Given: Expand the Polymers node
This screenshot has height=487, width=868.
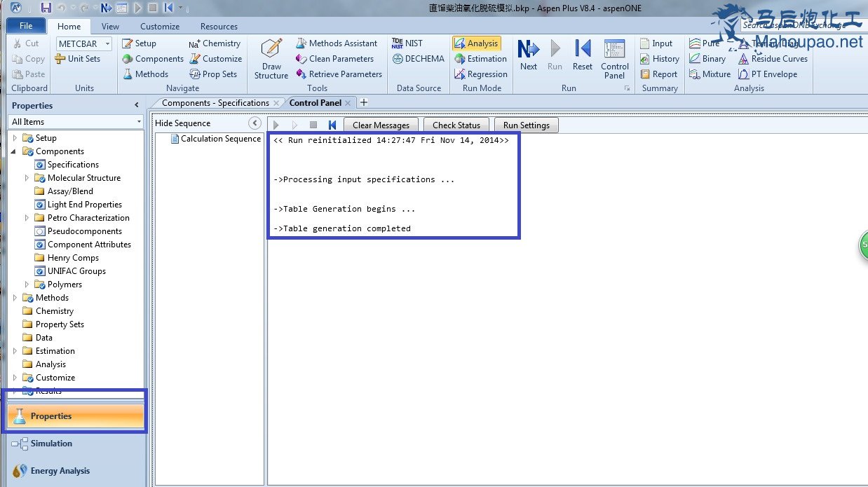Looking at the screenshot, I should point(27,284).
